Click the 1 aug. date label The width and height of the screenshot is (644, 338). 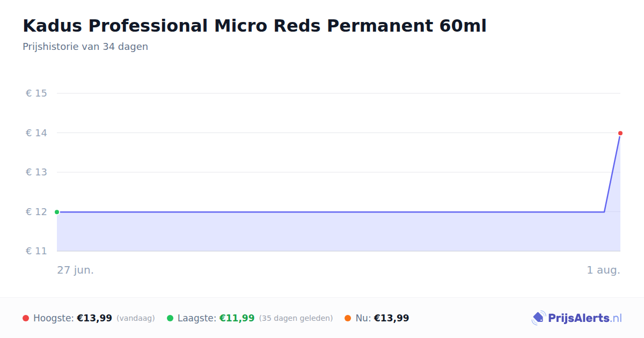pyautogui.click(x=603, y=270)
